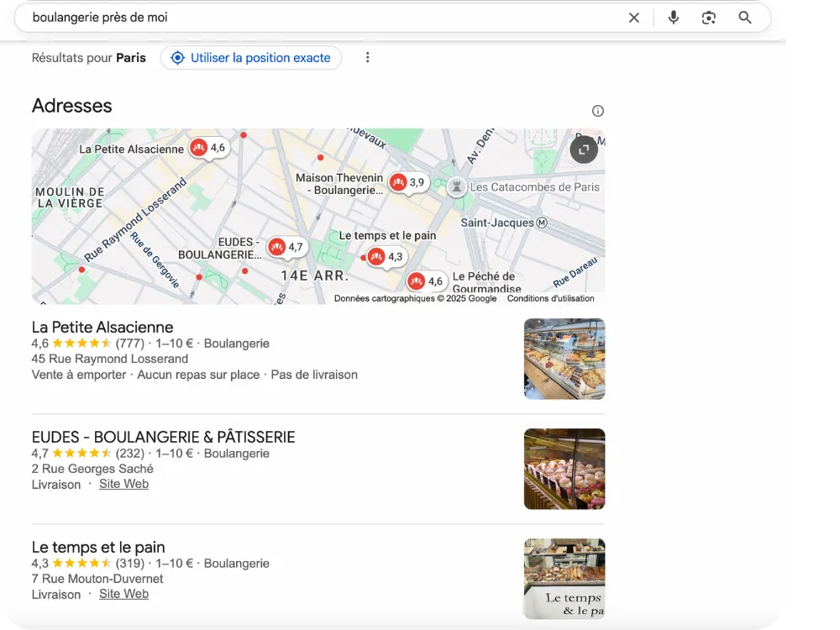Click the (319) reviews count
Screen dimensions: 840x630
(x=130, y=564)
